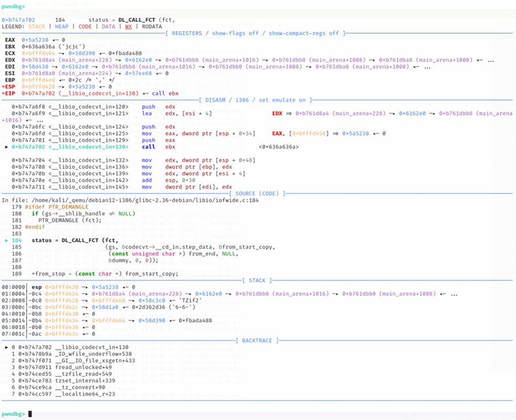Click the RODATA legend entry

[152, 26]
